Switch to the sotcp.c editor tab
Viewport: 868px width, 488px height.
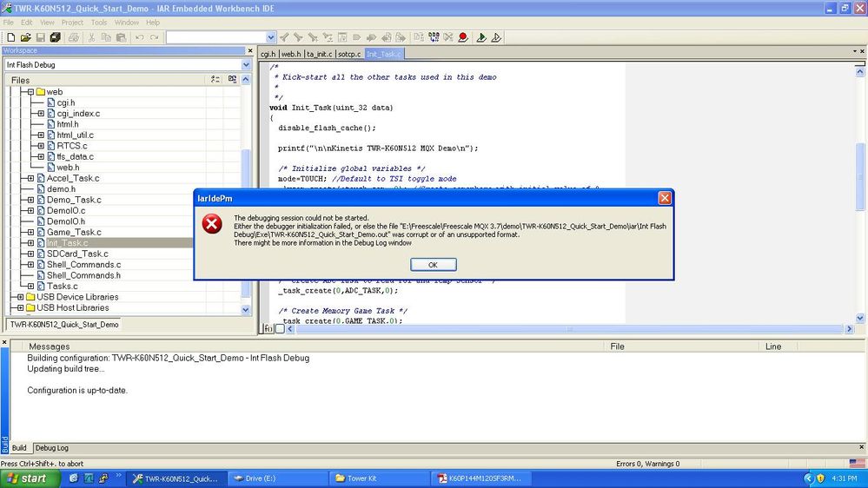coord(349,54)
